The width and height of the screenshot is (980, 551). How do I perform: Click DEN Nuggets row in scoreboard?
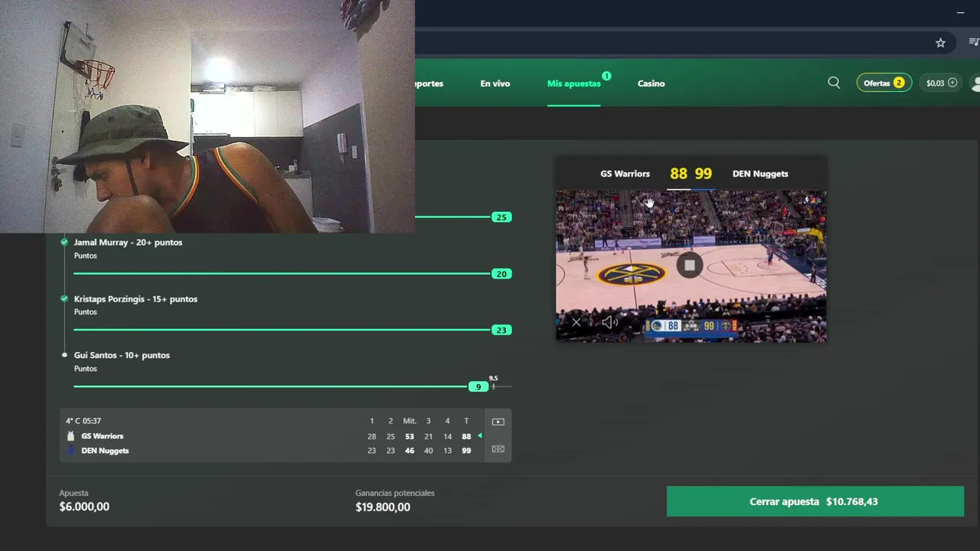[x=273, y=451]
